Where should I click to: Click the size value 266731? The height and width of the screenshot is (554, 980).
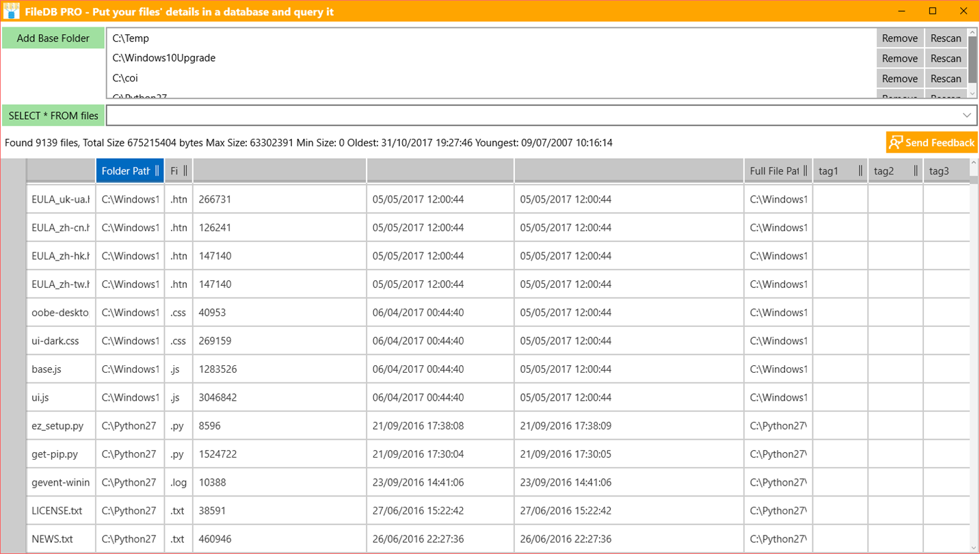[215, 199]
